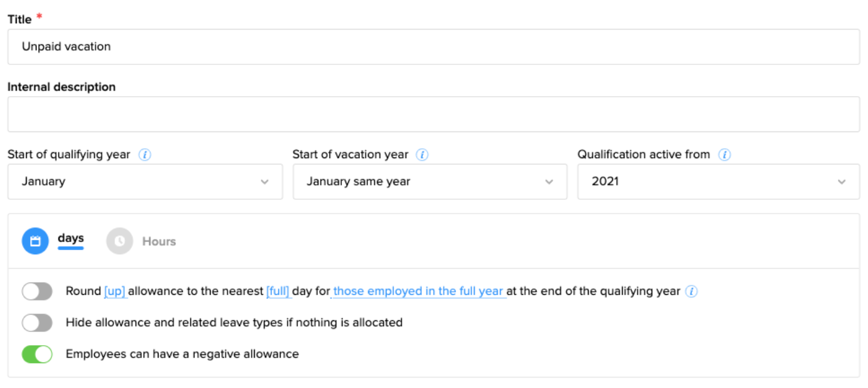Switch to the days tab
The height and width of the screenshot is (388, 868).
[71, 239]
